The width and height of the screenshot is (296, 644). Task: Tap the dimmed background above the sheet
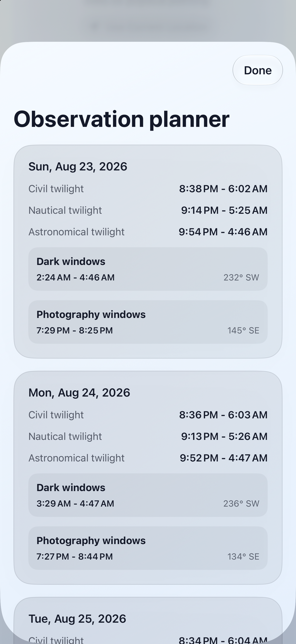tap(148, 20)
